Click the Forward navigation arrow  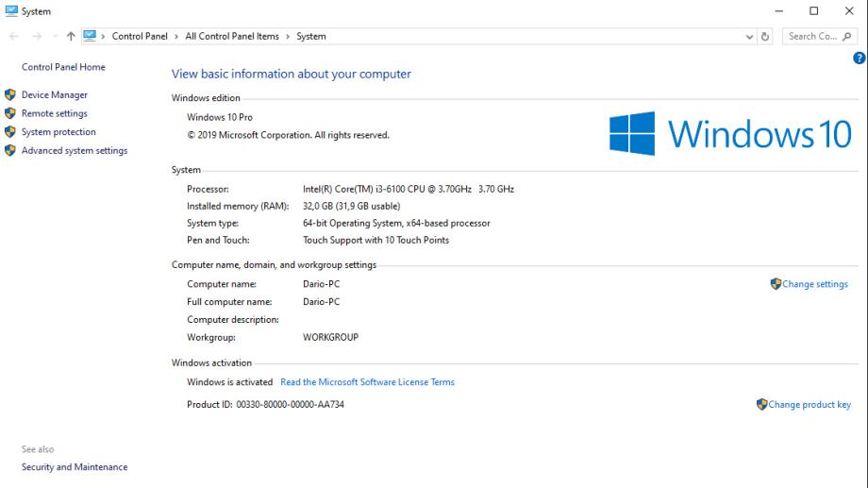coord(36,37)
